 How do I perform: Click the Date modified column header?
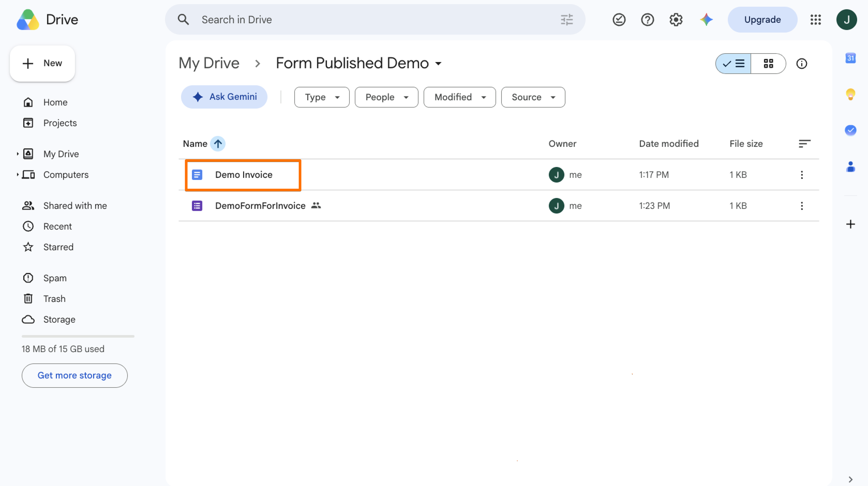point(669,144)
